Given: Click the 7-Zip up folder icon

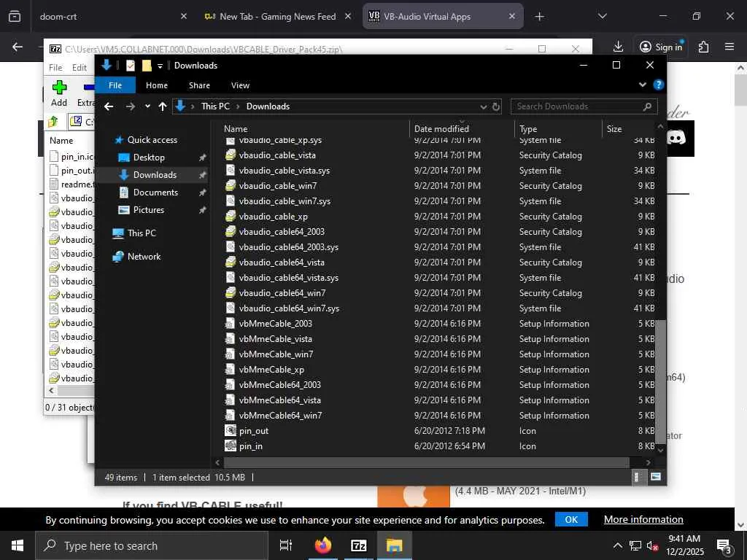Looking at the screenshot, I should (53, 122).
